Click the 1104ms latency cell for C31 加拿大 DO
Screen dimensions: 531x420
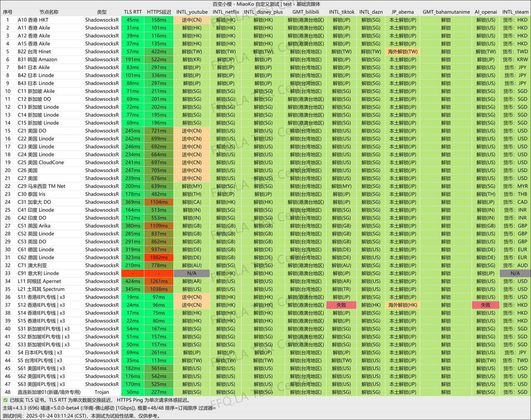(158, 202)
